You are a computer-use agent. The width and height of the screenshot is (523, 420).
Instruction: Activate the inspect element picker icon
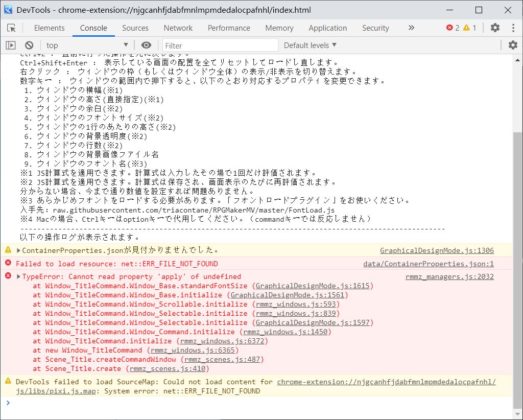click(11, 28)
